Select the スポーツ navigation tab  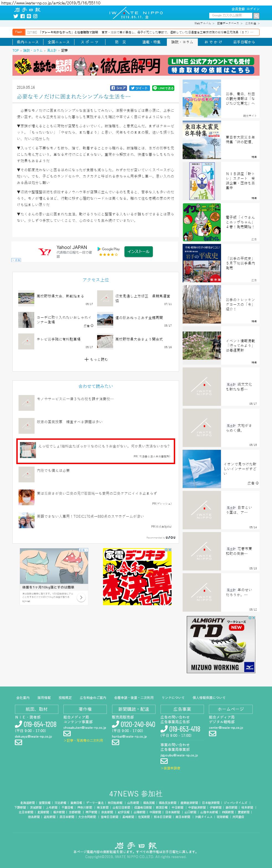89,42
